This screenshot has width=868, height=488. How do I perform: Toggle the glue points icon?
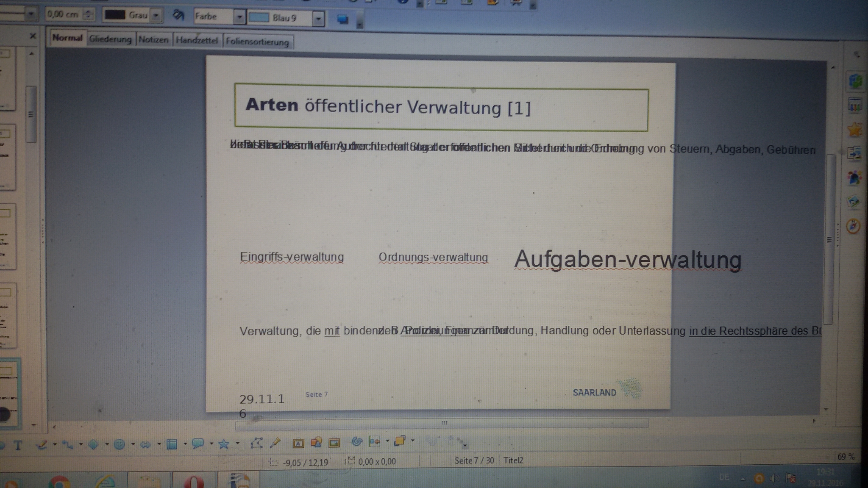pos(275,443)
